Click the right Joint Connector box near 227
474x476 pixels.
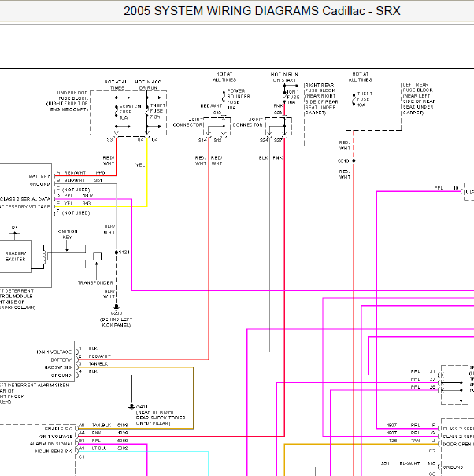tap(279, 127)
